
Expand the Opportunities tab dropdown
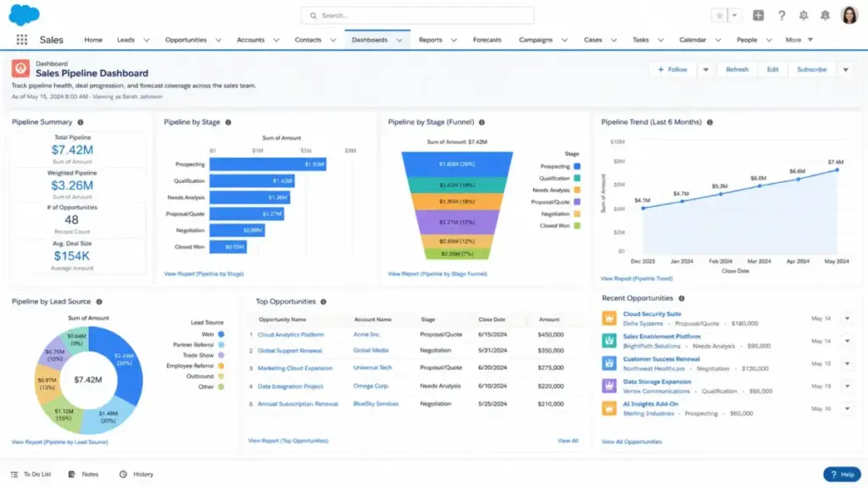coord(218,40)
